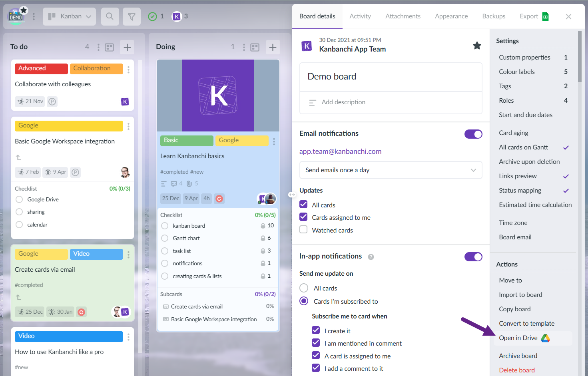Screen dimensions: 588x376
Task: Select Cards I'm subscribed to radio
Action: [x=304, y=301]
